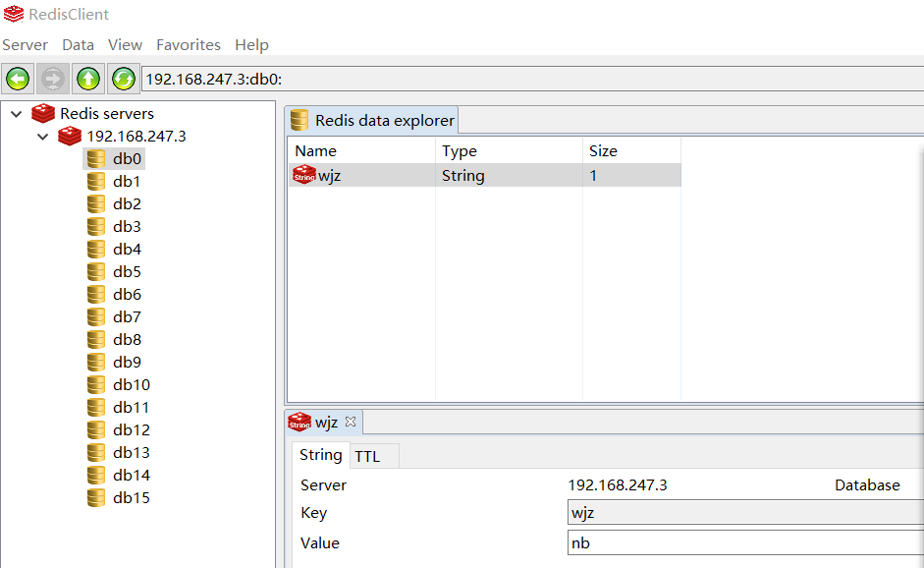Select the db13 tree label
The width and height of the screenshot is (924, 568).
coord(132,452)
